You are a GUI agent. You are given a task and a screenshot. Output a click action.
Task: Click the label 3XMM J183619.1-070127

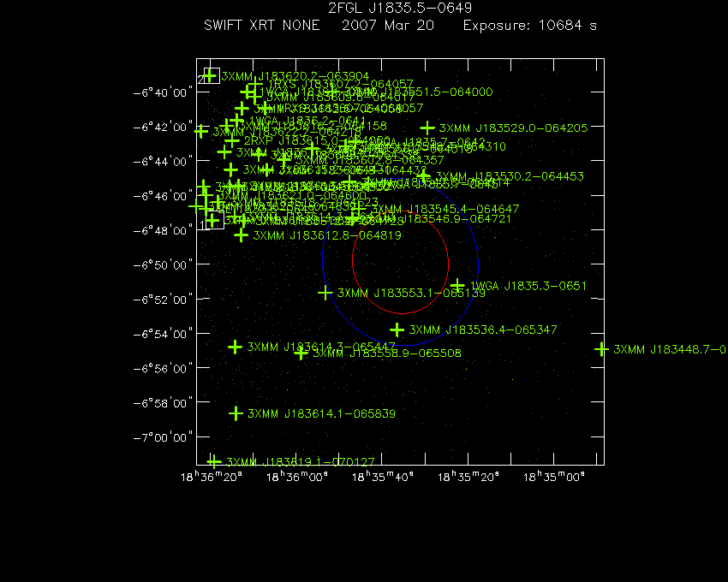[x=300, y=462]
